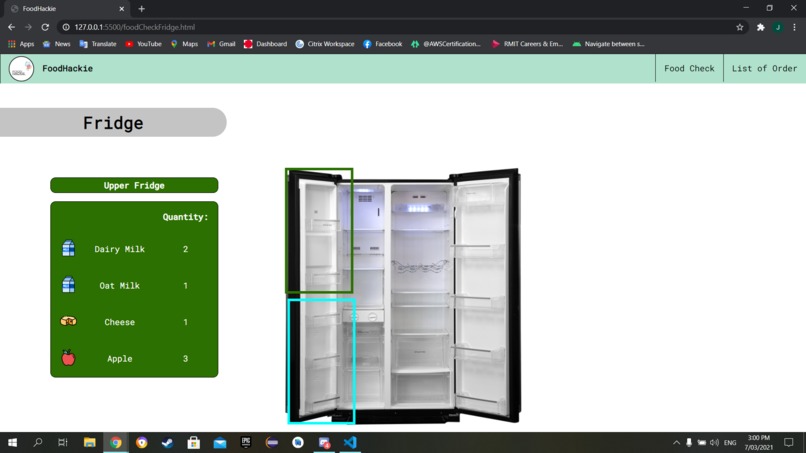Image resolution: width=806 pixels, height=453 pixels.
Task: Click the Upper Fridge button
Action: click(134, 185)
